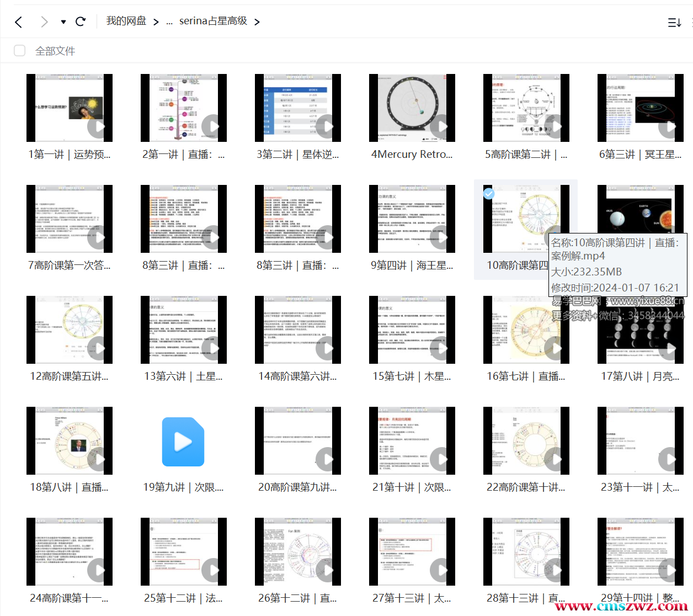The image size is (693, 616).
Task: Toggle the 全部文件 select-all checkbox
Action: 20,51
